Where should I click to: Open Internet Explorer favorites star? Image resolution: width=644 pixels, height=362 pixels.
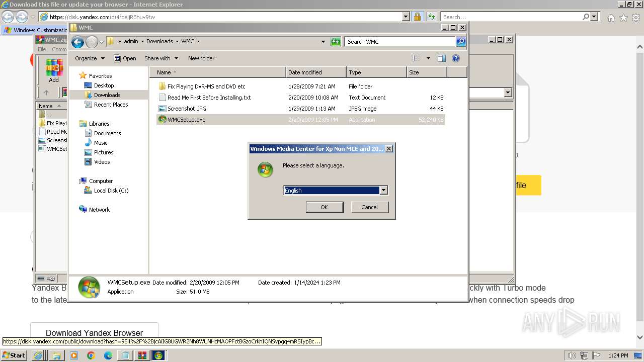click(x=623, y=18)
